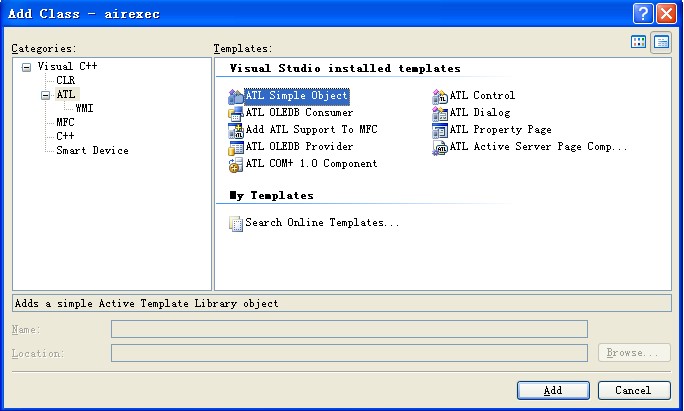Screen dimensions: 684x411
Task: Select the Smart Device category
Action: (92, 151)
